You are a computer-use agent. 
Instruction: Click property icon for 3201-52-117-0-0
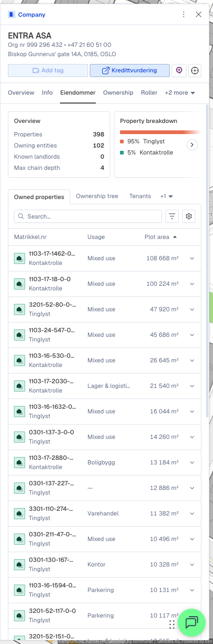pos(20,616)
